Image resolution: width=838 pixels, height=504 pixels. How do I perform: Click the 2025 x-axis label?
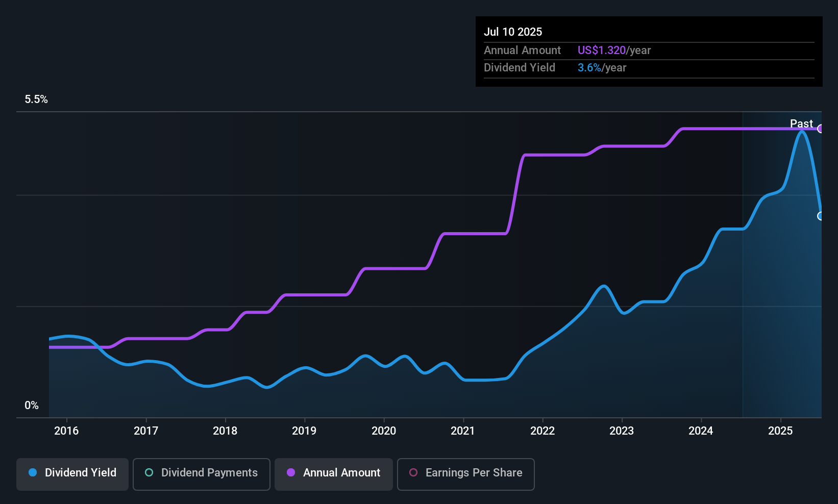(x=780, y=431)
